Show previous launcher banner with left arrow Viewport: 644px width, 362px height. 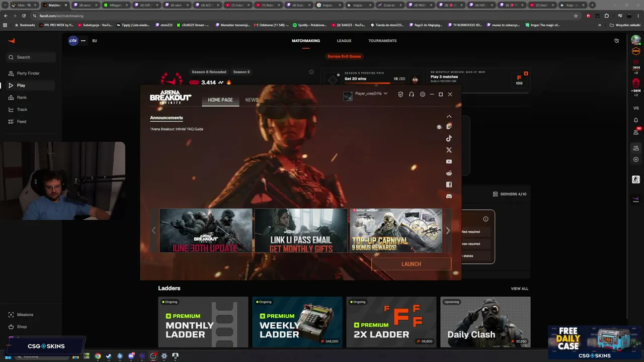(154, 230)
